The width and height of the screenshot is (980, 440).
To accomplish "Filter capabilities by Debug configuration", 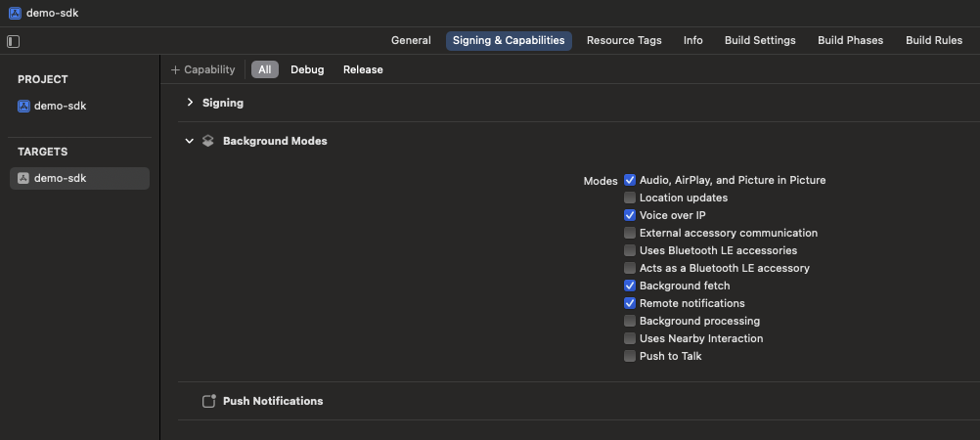I will pos(307,69).
